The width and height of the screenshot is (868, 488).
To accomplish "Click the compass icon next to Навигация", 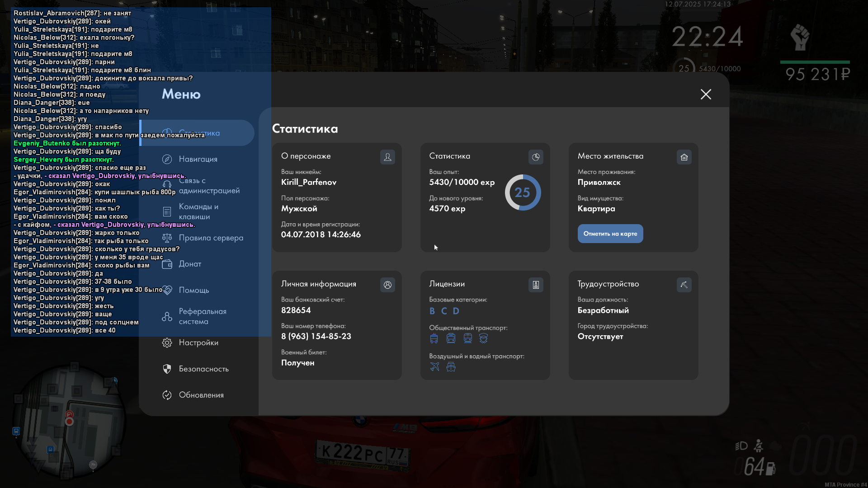I will point(167,159).
